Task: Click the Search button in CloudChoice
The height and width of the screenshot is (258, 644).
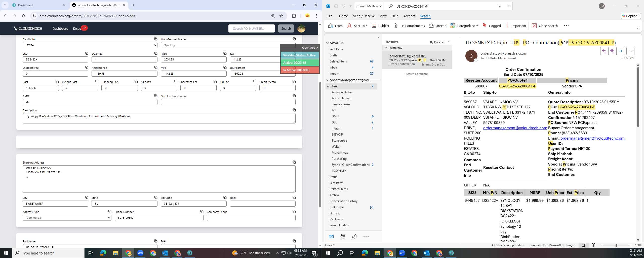Action: click(x=286, y=28)
